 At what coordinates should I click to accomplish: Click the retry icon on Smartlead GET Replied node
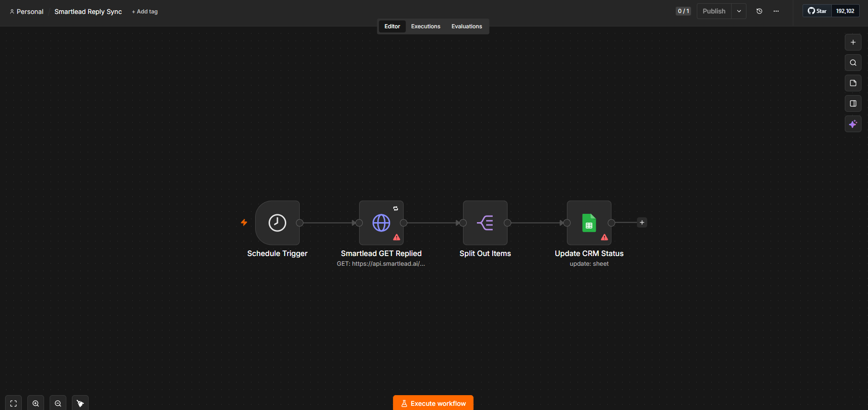tap(396, 209)
